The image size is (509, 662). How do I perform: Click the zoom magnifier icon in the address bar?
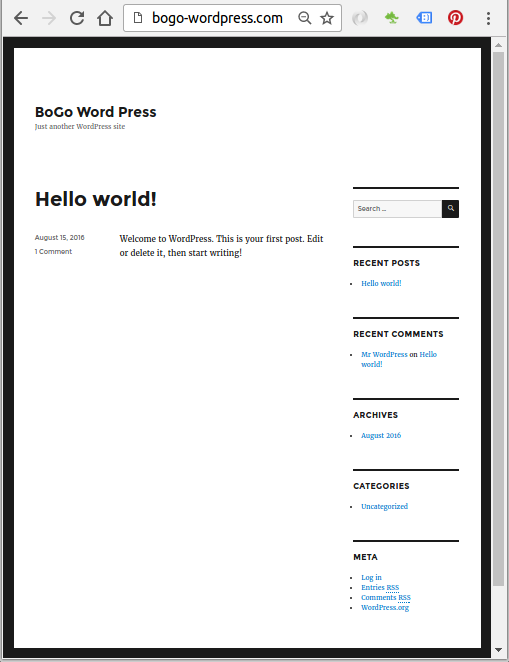click(x=304, y=18)
